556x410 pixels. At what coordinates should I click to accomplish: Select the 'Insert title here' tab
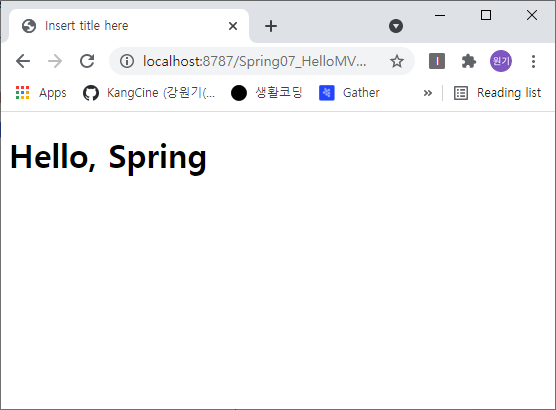(x=129, y=26)
